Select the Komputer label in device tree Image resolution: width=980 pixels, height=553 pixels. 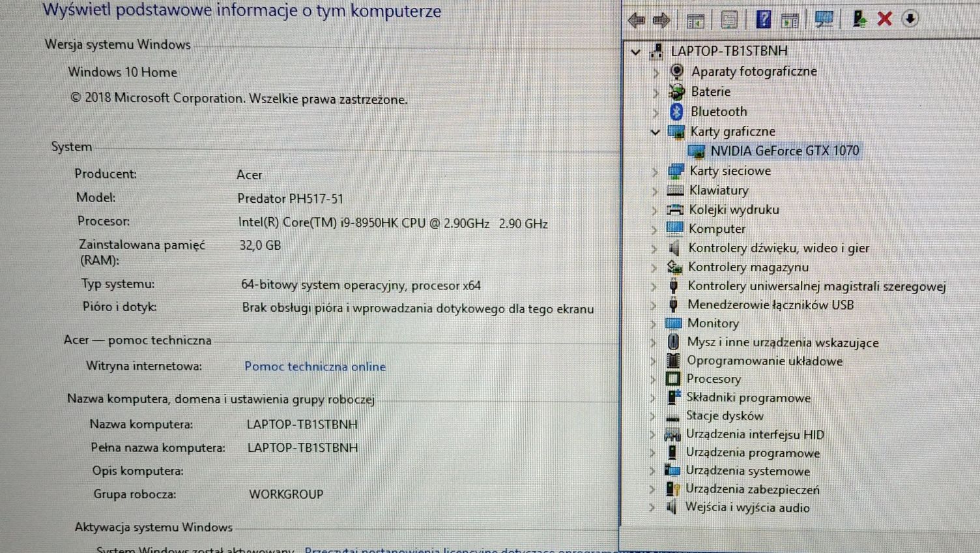coord(717,229)
